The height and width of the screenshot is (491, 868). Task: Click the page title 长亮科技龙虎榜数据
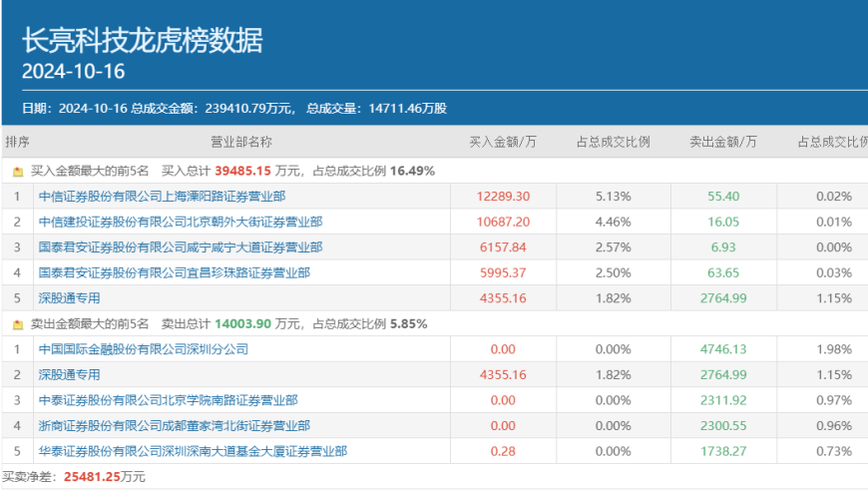coord(143,40)
